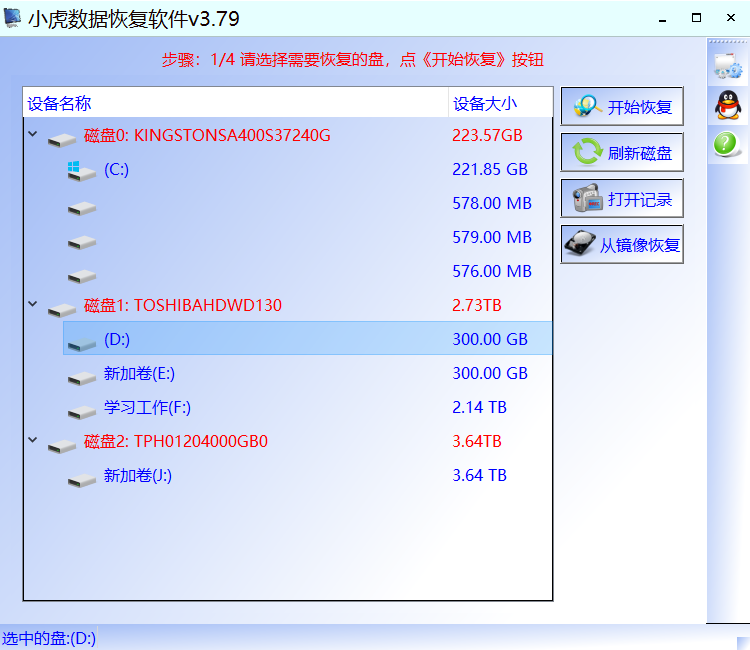Select 磁盘2: TPH01204000GB0 row

click(x=288, y=441)
